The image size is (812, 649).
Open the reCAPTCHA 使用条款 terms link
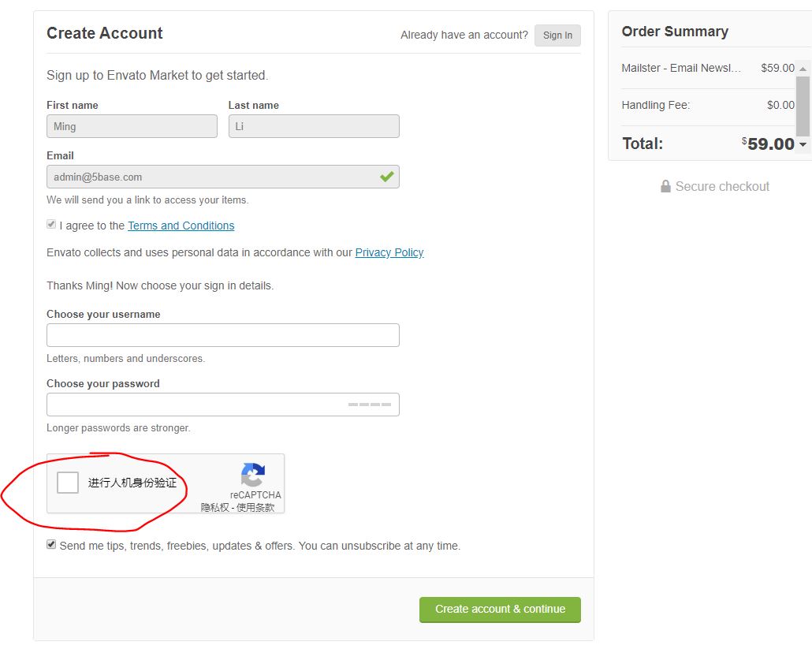pyautogui.click(x=255, y=508)
